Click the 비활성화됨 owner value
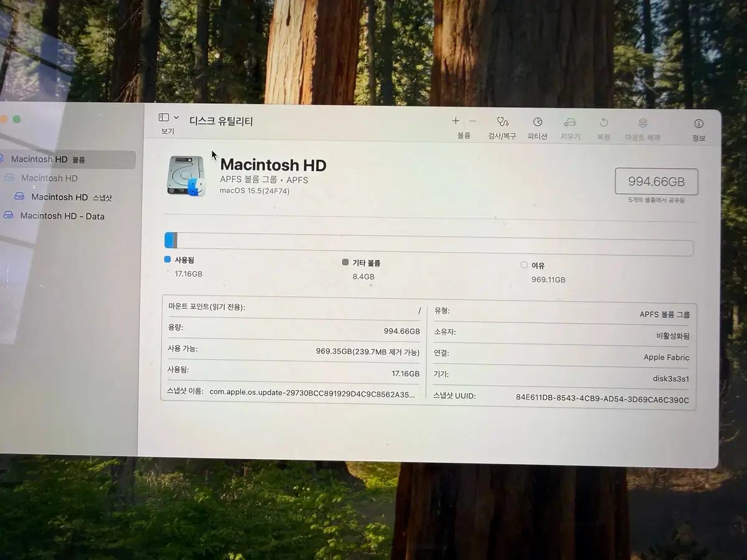Image resolution: width=747 pixels, height=560 pixels. (x=673, y=336)
